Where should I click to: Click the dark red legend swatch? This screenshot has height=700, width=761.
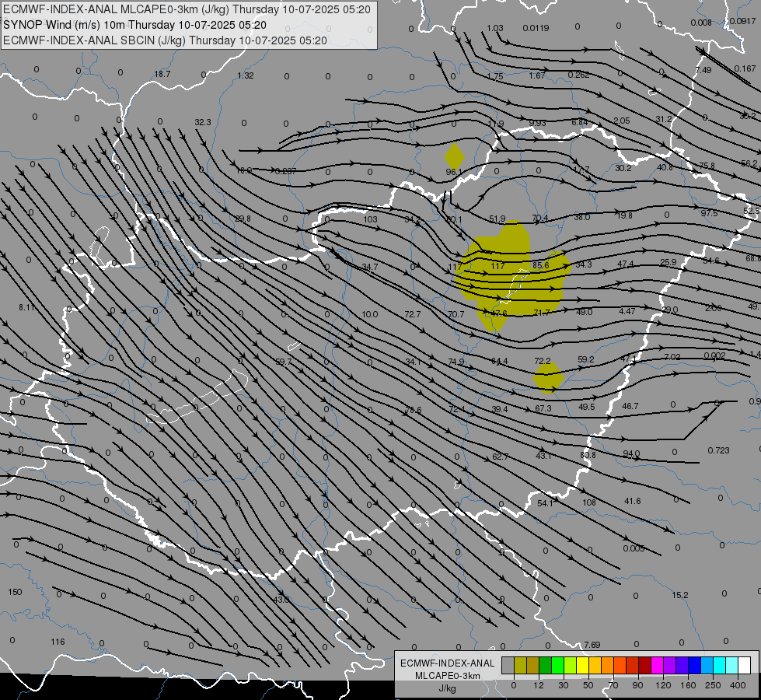tap(644, 666)
